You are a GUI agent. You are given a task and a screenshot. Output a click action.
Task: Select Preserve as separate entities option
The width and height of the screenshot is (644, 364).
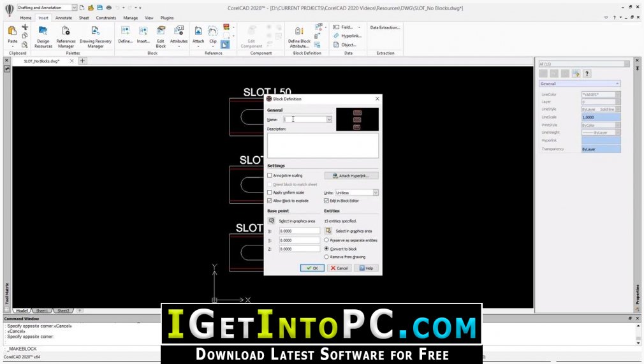click(326, 240)
